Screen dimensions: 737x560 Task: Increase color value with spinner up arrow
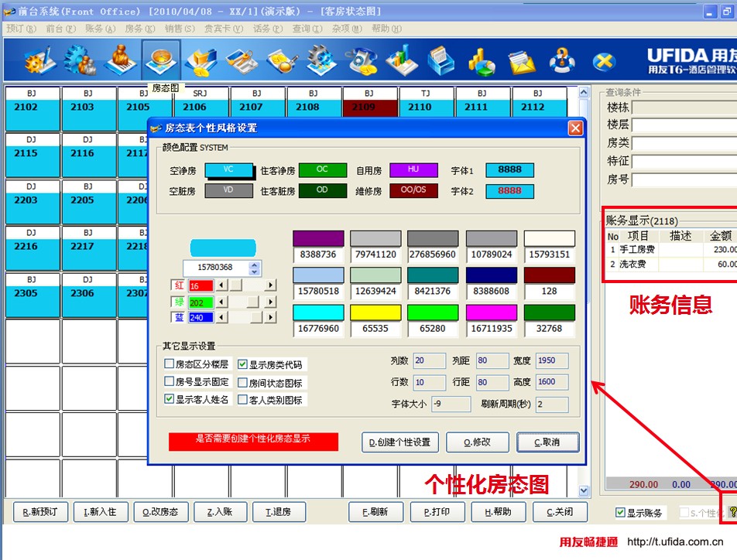point(255,264)
